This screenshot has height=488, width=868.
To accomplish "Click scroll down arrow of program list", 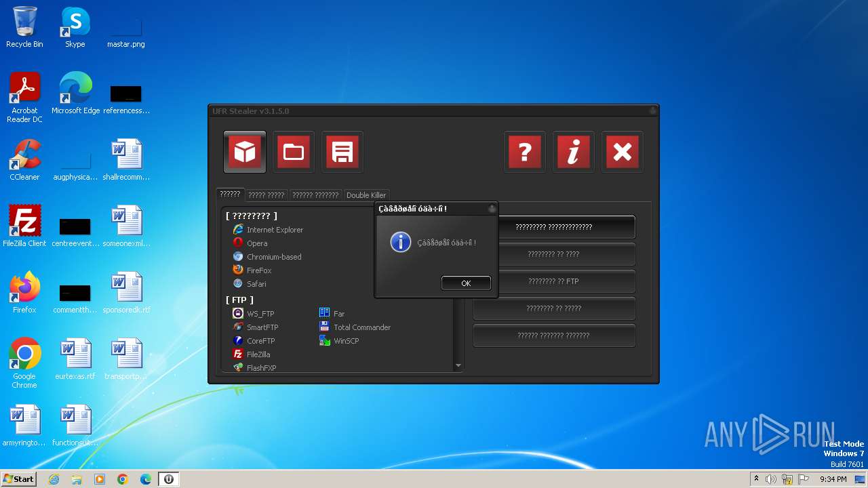I will (458, 366).
